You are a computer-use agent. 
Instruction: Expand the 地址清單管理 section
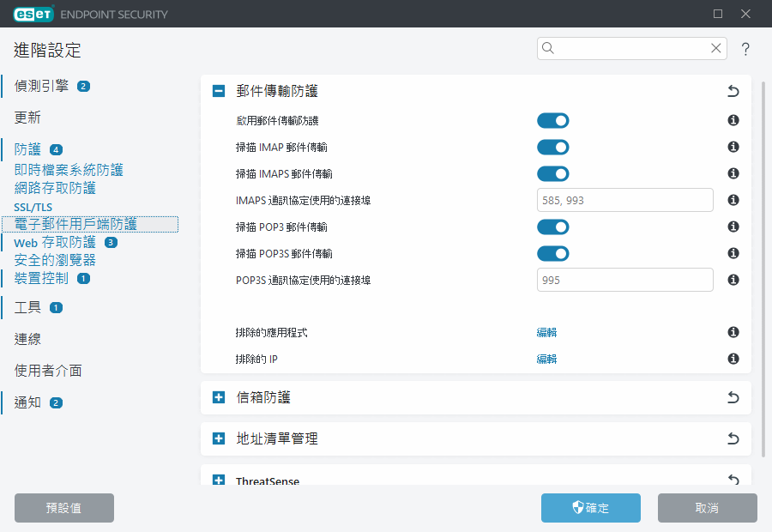click(x=219, y=439)
